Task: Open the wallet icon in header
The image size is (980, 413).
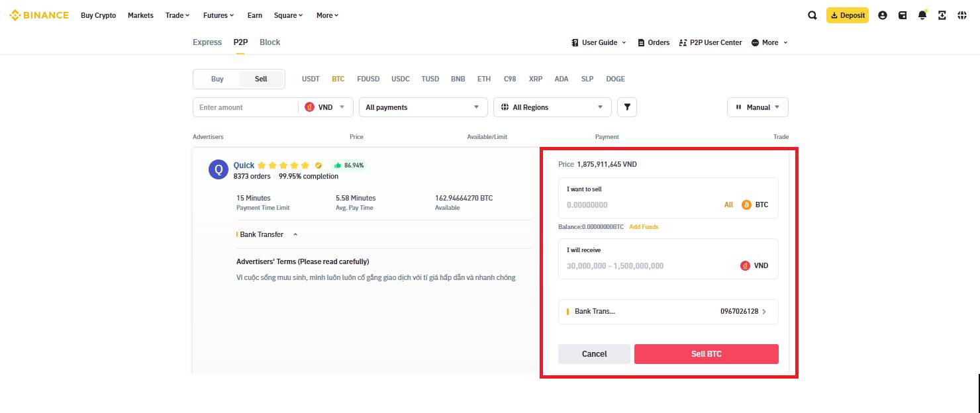Action: coord(903,15)
